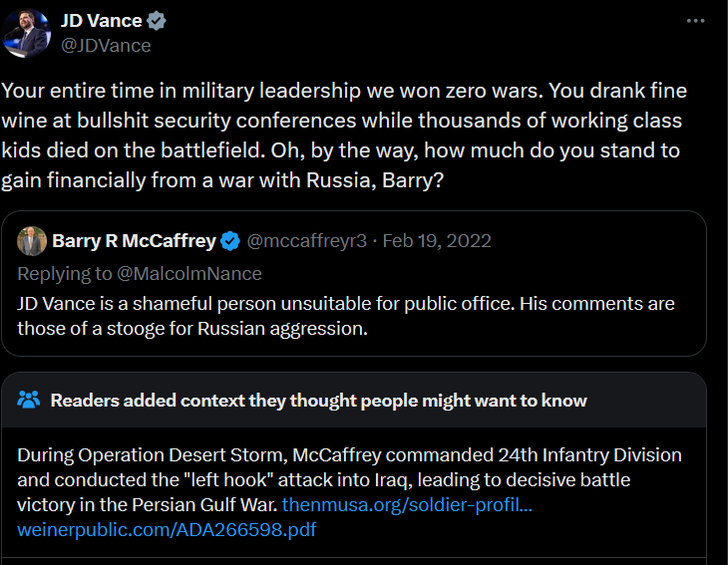
Task: Open the quoted McCaffrey tweet text
Action: click(x=346, y=316)
